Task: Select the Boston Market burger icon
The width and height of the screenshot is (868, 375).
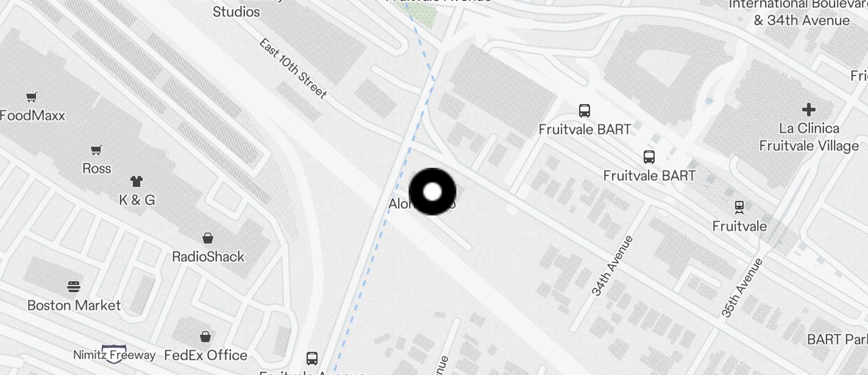Action: (x=74, y=286)
